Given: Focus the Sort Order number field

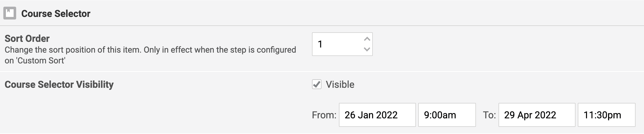Looking at the screenshot, I should 336,44.
